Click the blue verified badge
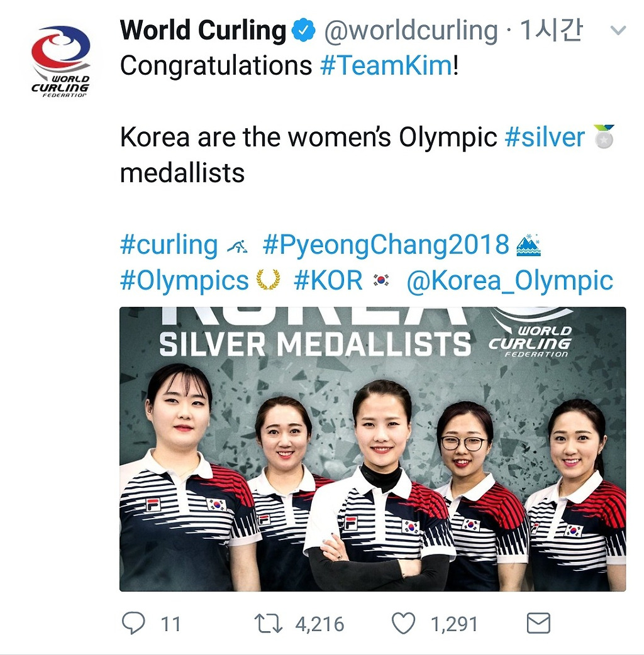The width and height of the screenshot is (644, 655). click(x=304, y=31)
